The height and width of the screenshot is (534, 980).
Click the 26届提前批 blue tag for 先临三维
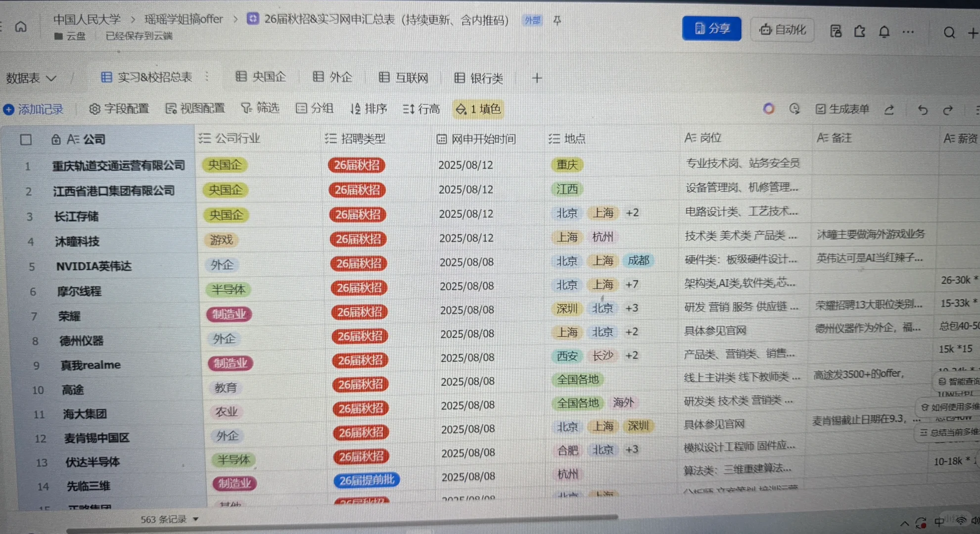click(367, 480)
